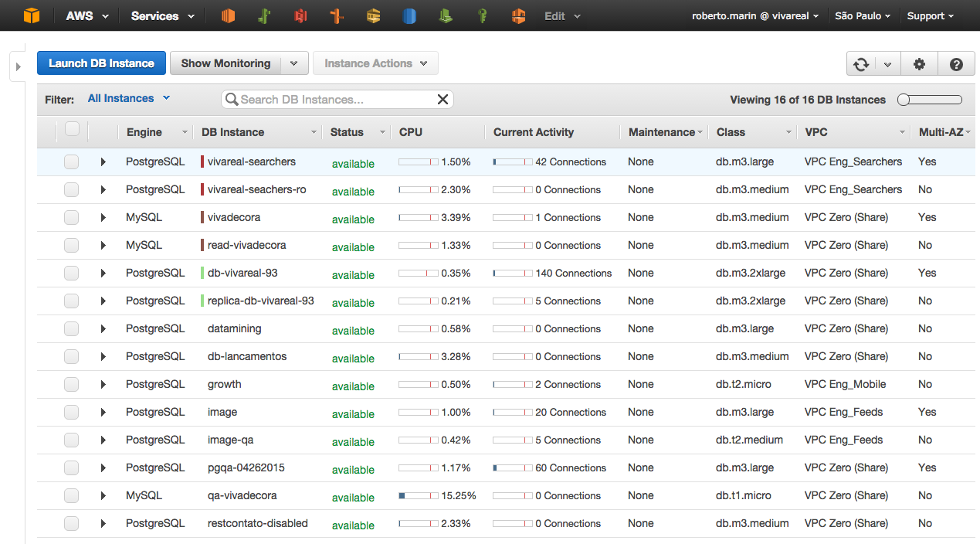Click the Launch DB Instance button
This screenshot has height=544, width=980.
click(x=101, y=63)
